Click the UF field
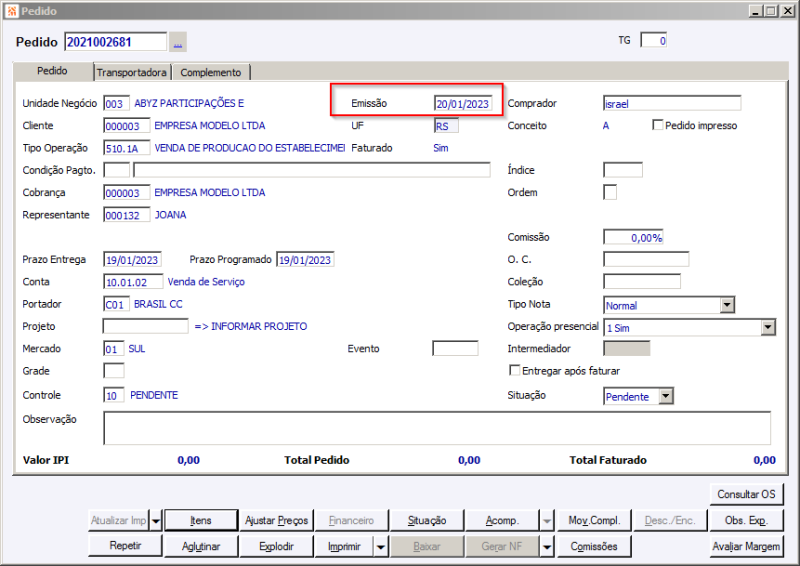 446,126
